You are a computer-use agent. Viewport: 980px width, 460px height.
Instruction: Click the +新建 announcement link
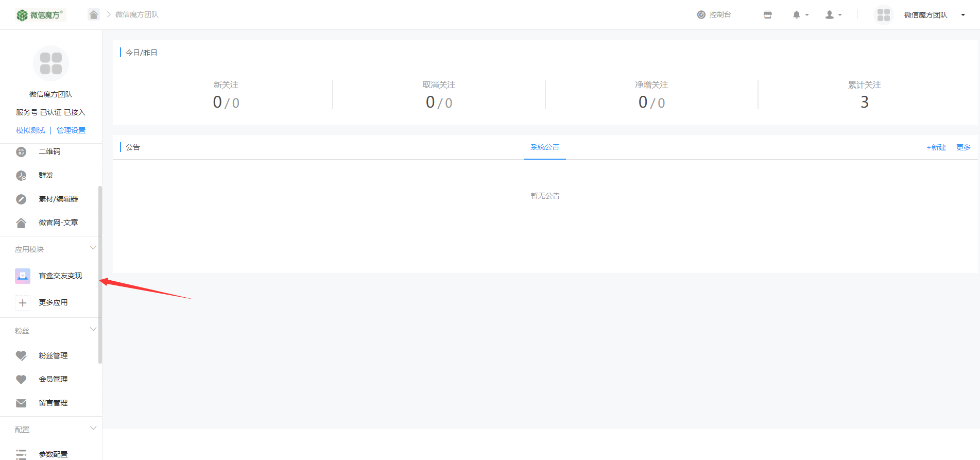[936, 147]
